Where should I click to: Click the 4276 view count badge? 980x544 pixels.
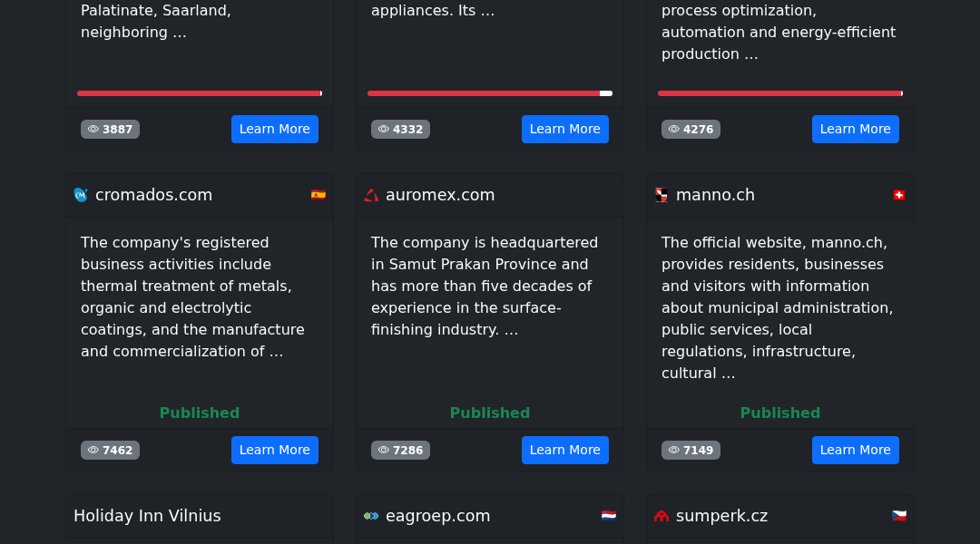click(x=691, y=130)
